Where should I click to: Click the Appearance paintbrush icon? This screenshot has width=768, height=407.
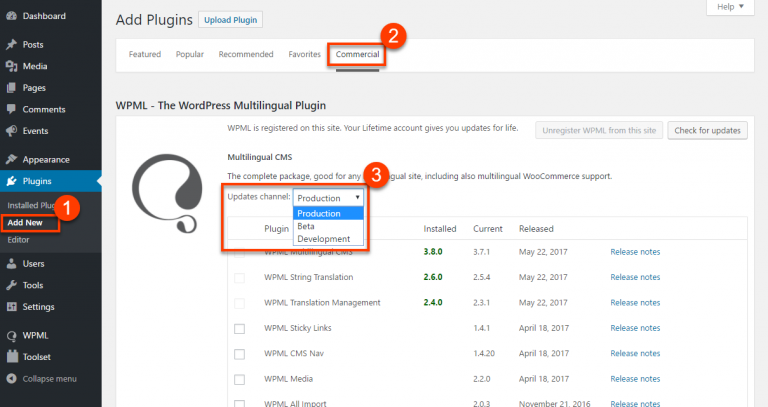click(11, 159)
